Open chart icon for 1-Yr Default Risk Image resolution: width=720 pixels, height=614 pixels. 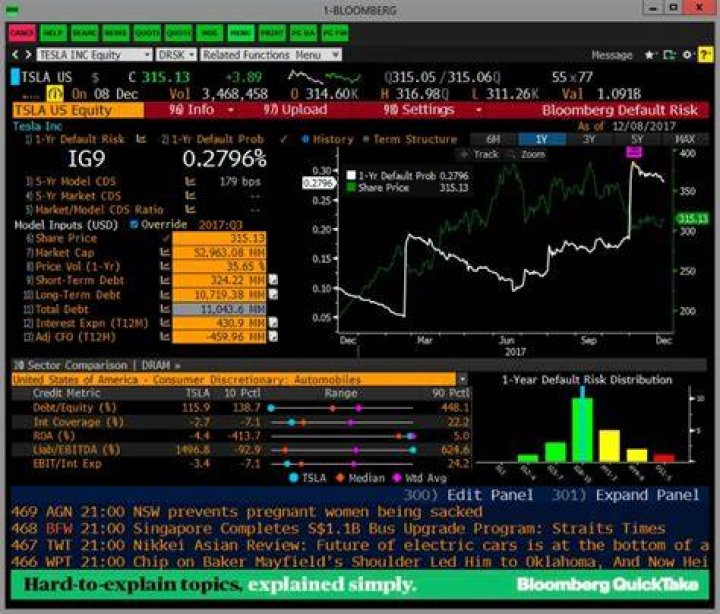tap(141, 139)
